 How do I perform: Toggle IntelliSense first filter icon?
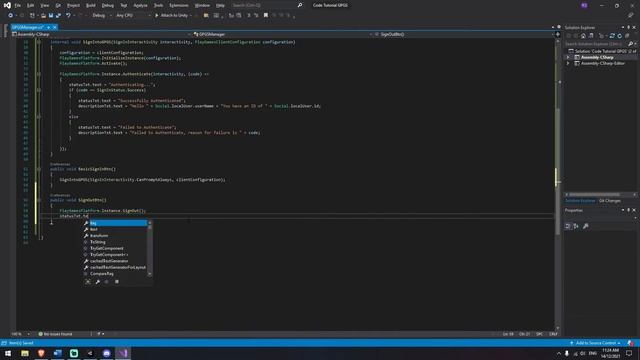click(x=88, y=282)
